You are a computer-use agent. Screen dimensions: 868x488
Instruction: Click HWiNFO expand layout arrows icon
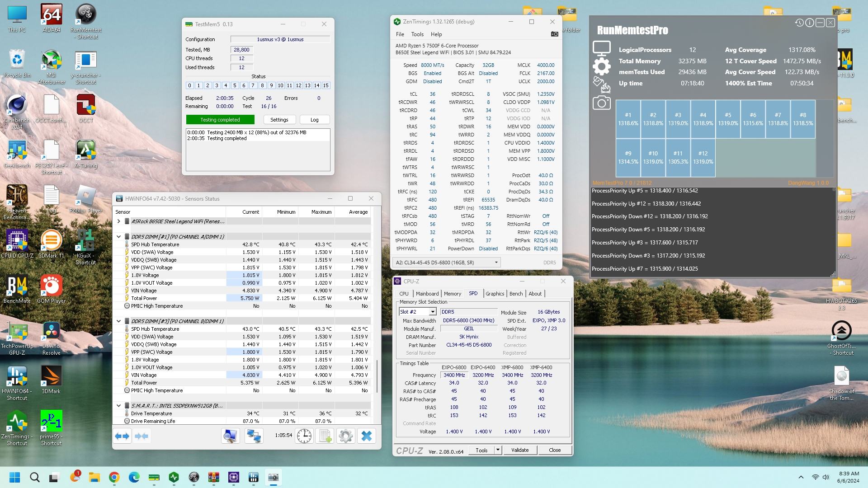122,436
